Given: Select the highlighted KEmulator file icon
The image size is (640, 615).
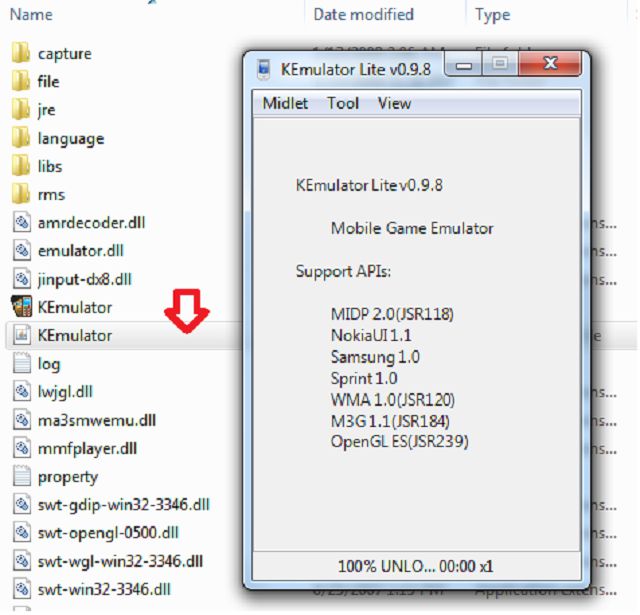Looking at the screenshot, I should (x=22, y=335).
